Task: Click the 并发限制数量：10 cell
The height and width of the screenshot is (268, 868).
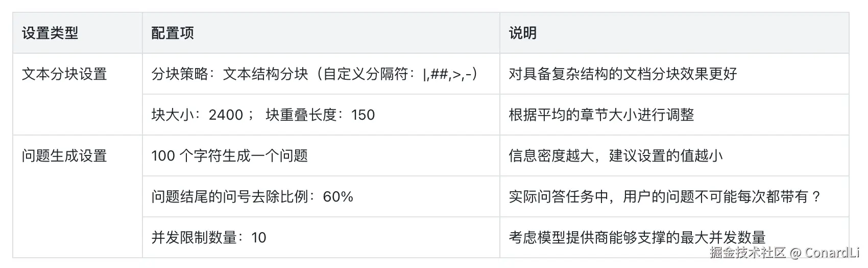Action: point(209,238)
